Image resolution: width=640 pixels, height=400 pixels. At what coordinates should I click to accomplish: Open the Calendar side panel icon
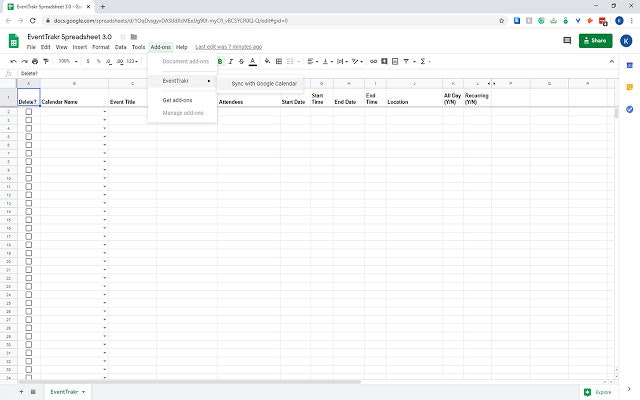[x=629, y=65]
